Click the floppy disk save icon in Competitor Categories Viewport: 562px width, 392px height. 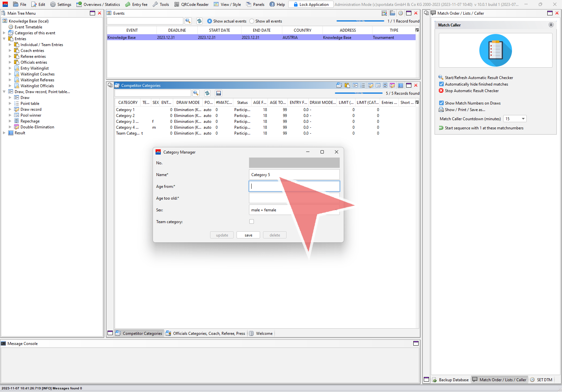(219, 93)
